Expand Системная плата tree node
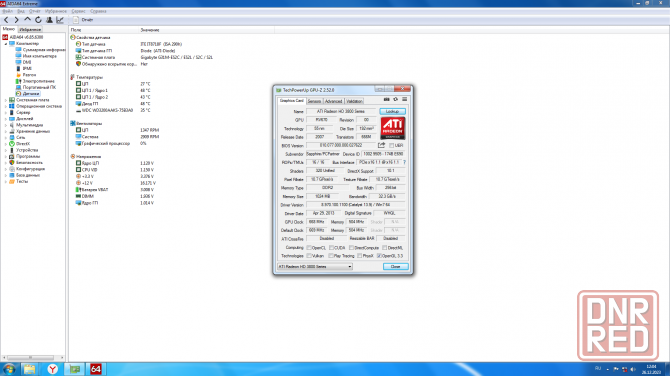The height and width of the screenshot is (376, 670). [x=6, y=100]
